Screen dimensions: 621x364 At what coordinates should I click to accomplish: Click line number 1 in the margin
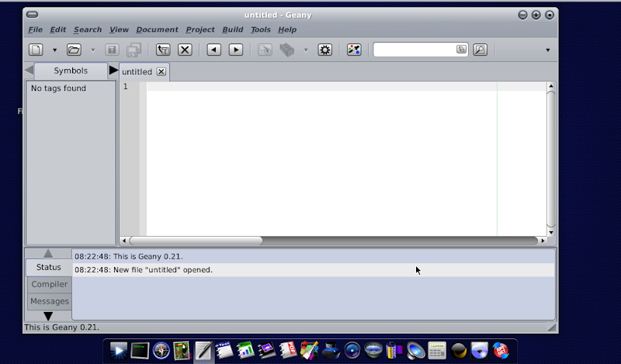[126, 86]
